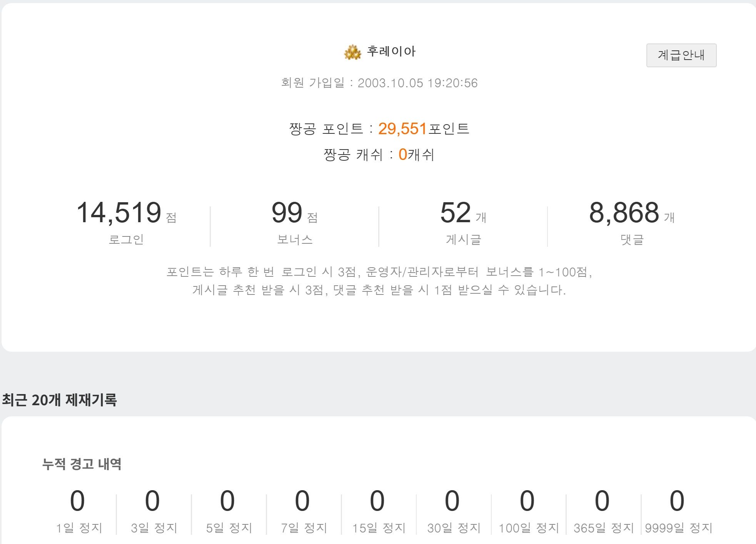Open the 52 게시글 post count

[456, 213]
